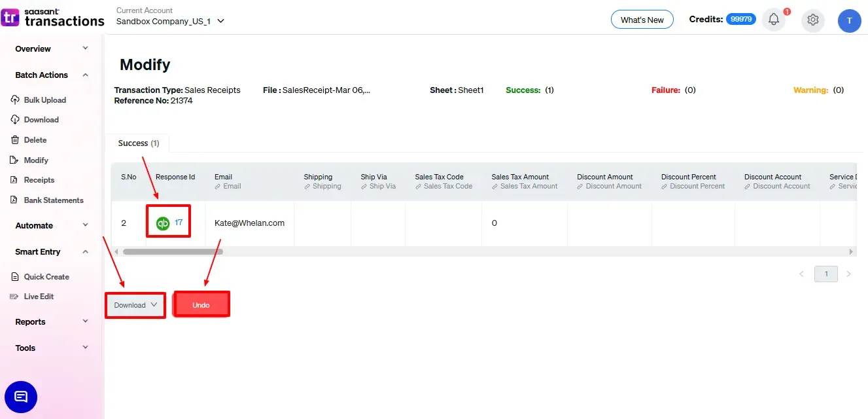Click the Bulk Upload sidebar icon
Screen dimensions: 868x419
coord(15,100)
